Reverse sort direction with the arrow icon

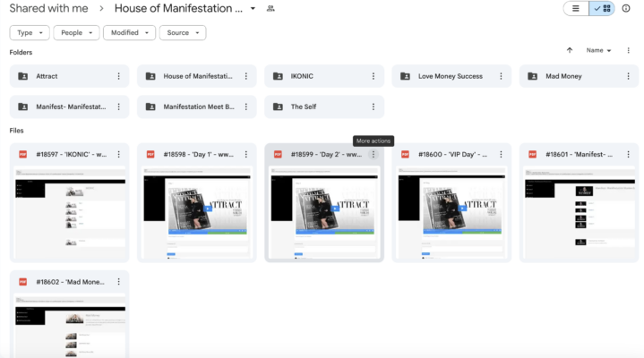[569, 50]
